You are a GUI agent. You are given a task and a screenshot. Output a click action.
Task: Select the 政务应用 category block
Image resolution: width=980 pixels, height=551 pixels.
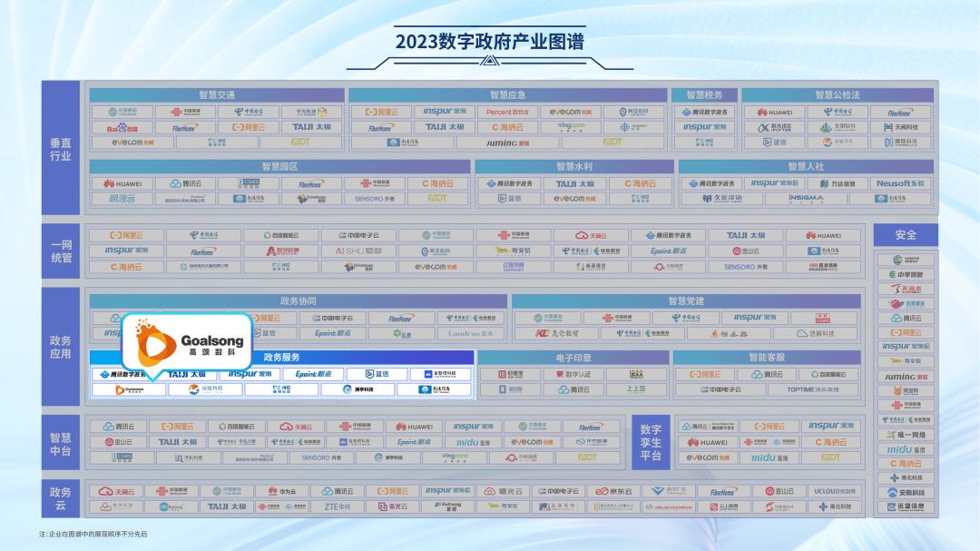point(61,347)
